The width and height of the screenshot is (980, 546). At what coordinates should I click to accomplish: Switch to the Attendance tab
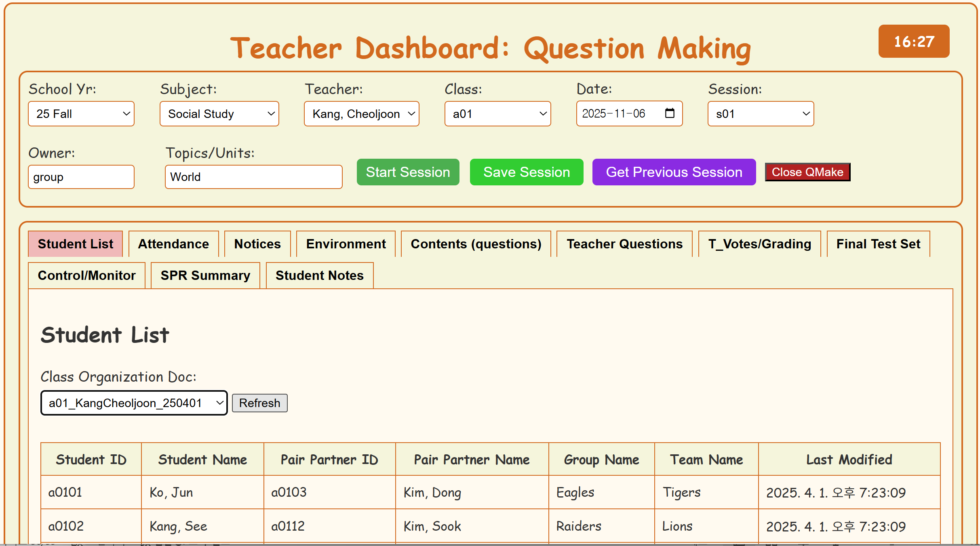point(173,244)
